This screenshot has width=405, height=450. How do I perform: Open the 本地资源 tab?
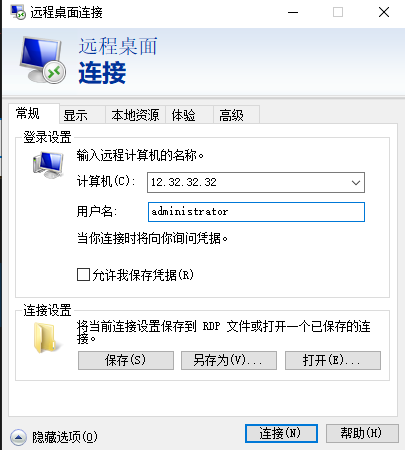pos(135,115)
